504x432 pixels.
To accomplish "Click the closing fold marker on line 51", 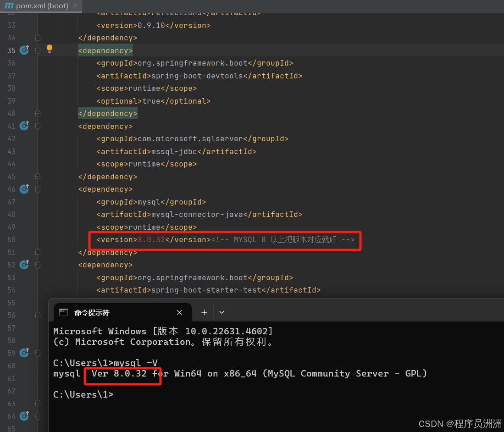I will coord(38,252).
